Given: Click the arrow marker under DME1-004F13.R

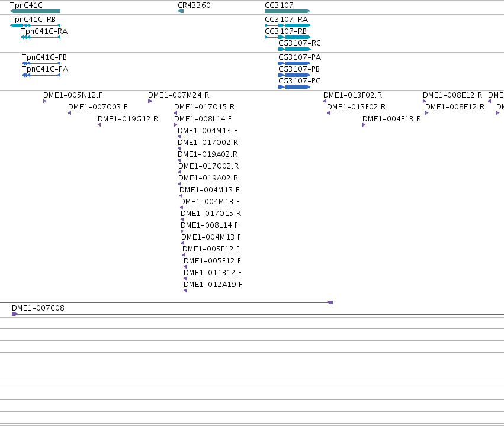Looking at the screenshot, I should 364,125.
